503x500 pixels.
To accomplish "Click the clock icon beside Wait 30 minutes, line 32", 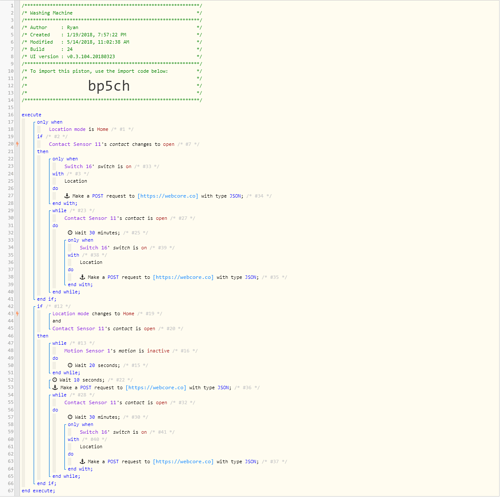I will click(x=70, y=233).
